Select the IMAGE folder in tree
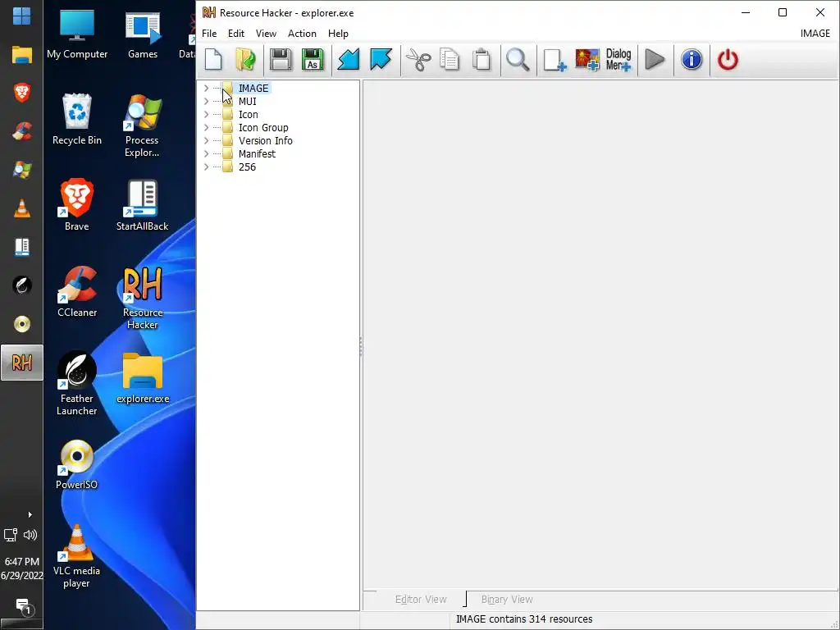 coord(253,89)
